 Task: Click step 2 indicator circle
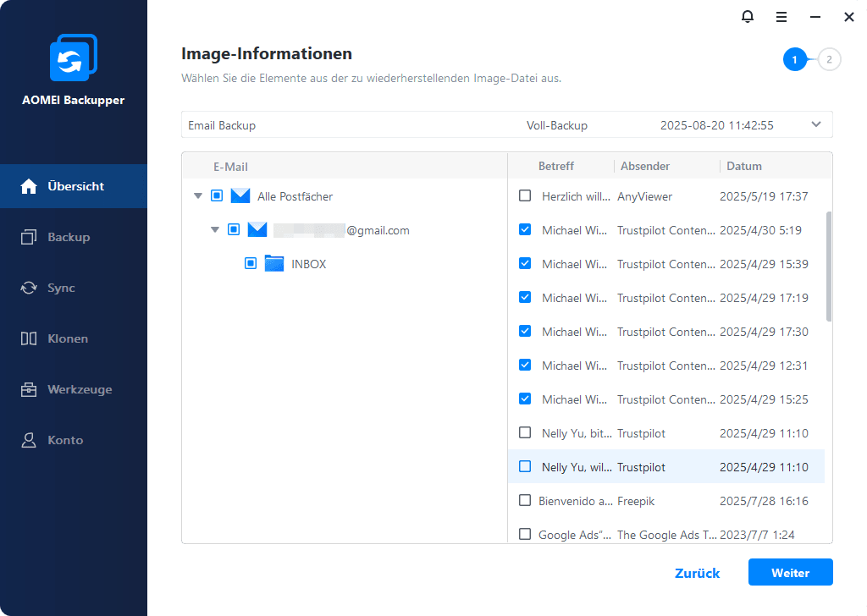point(829,60)
